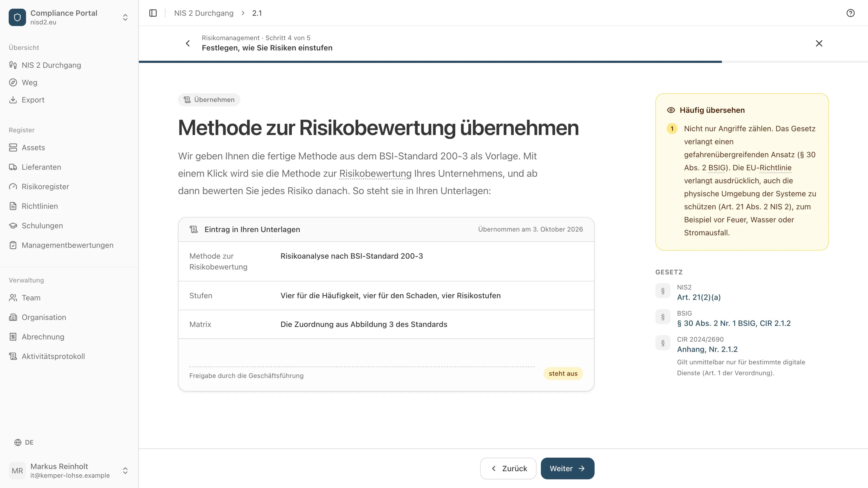The width and height of the screenshot is (868, 488).
Task: Select the Stufen row value text
Action: point(391,296)
